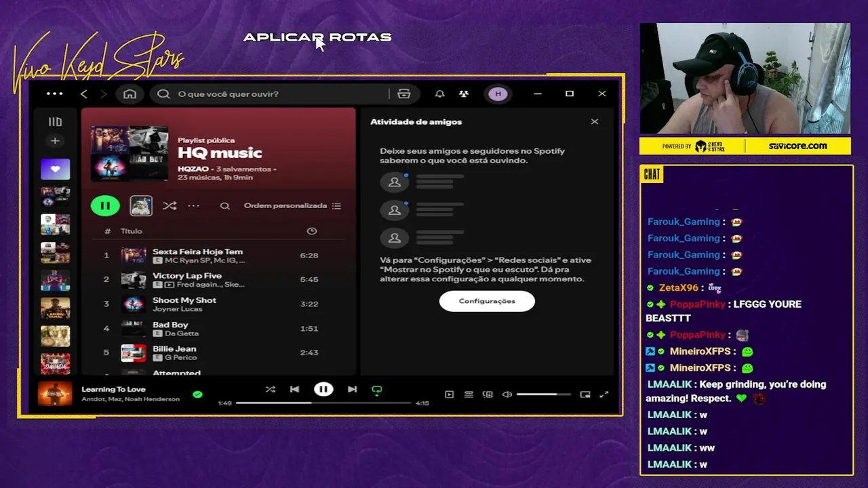
Task: Adjust the volume slider
Action: (x=543, y=394)
